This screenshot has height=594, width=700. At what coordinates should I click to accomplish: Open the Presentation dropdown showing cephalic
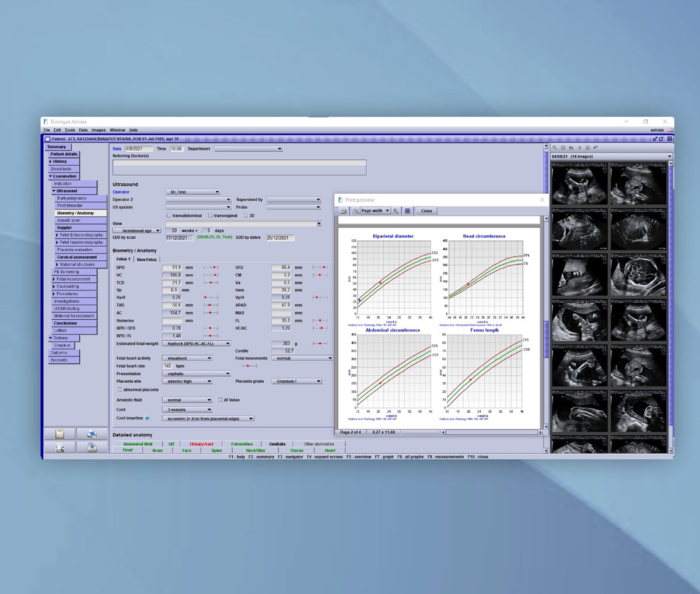pyautogui.click(x=197, y=373)
